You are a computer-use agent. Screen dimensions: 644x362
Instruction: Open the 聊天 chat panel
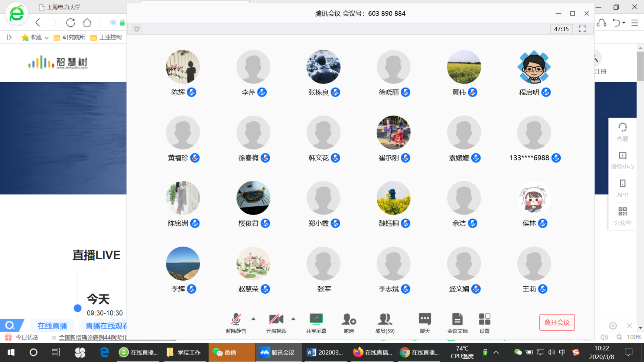[425, 323]
